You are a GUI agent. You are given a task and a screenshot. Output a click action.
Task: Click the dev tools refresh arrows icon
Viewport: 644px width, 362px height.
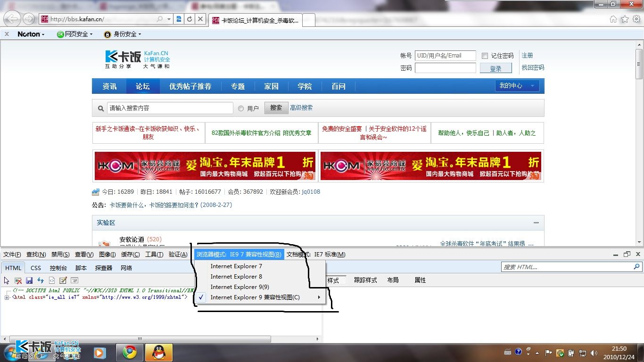click(x=41, y=280)
